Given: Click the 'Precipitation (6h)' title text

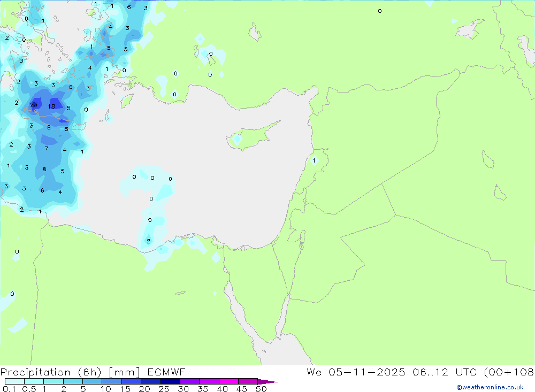Looking at the screenshot, I should click(x=51, y=372).
